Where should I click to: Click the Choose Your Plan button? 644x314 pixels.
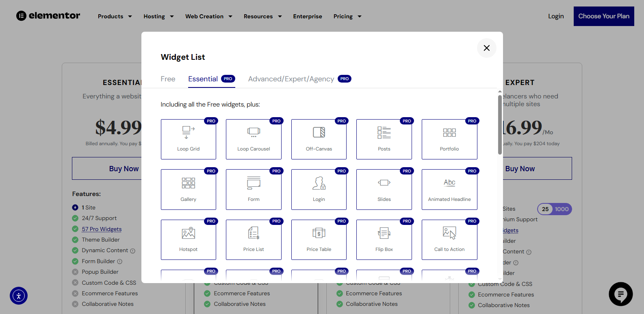tap(604, 16)
